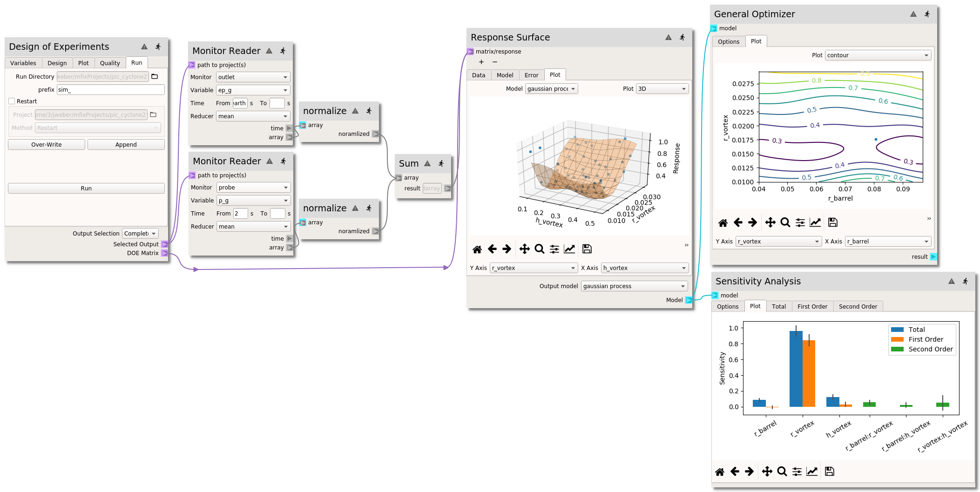Click the DOE Matrix output terminal
Viewport: 980px width, 492px height.
[165, 253]
